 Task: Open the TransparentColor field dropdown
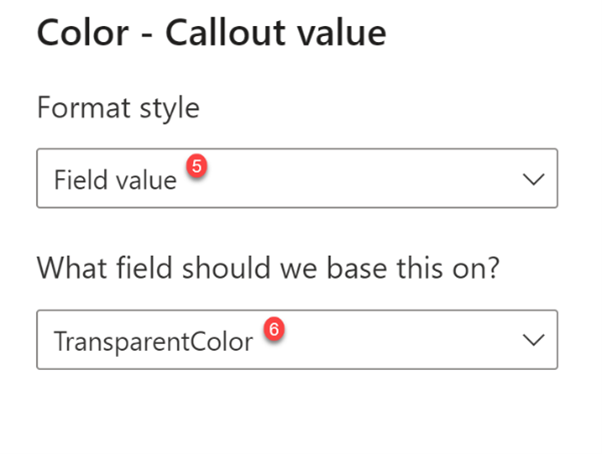[x=296, y=340]
